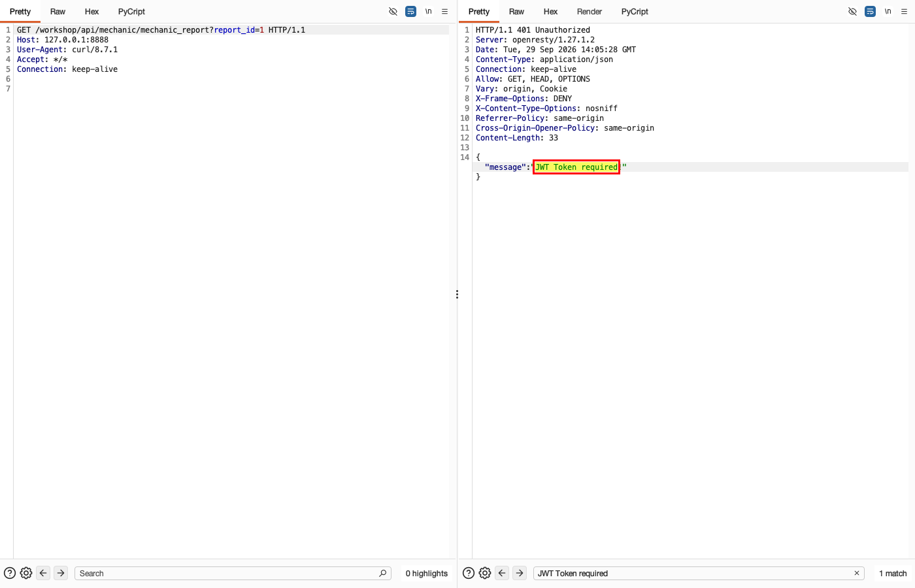Go to previous match in request search
Viewport: 915px width, 588px height.
(43, 573)
